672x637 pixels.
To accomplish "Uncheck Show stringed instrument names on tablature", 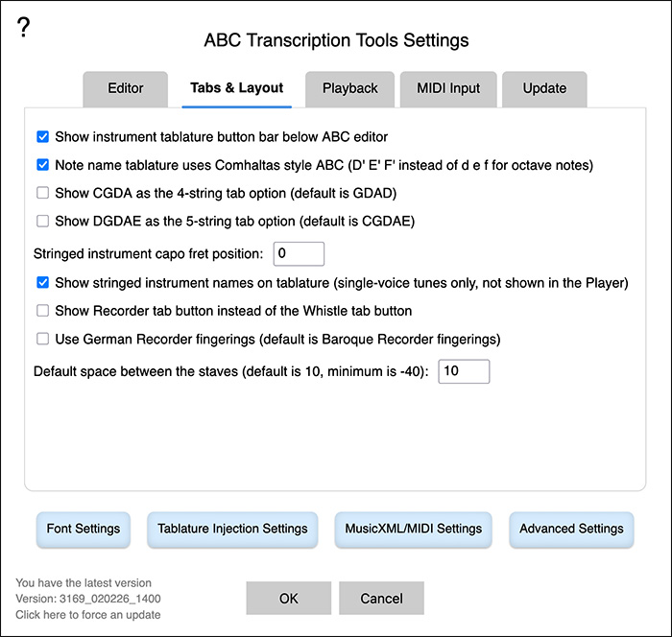I will 42,283.
